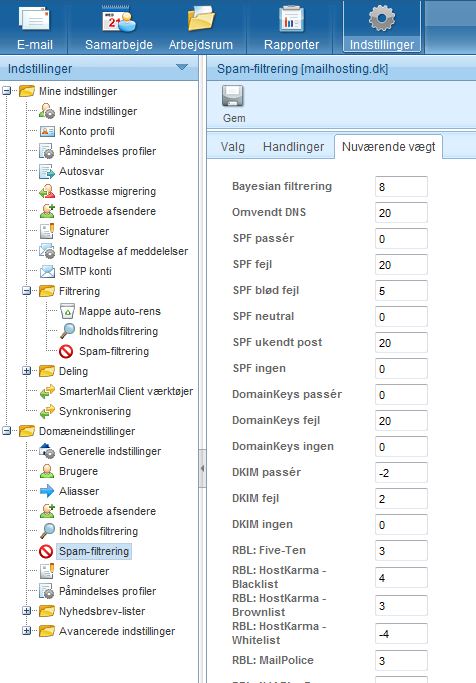Switch to the Valg tab
The width and height of the screenshot is (476, 683).
click(x=233, y=147)
